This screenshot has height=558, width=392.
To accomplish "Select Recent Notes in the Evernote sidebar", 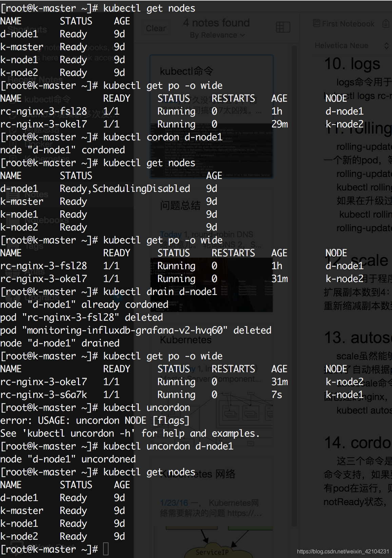I will (x=36, y=79).
